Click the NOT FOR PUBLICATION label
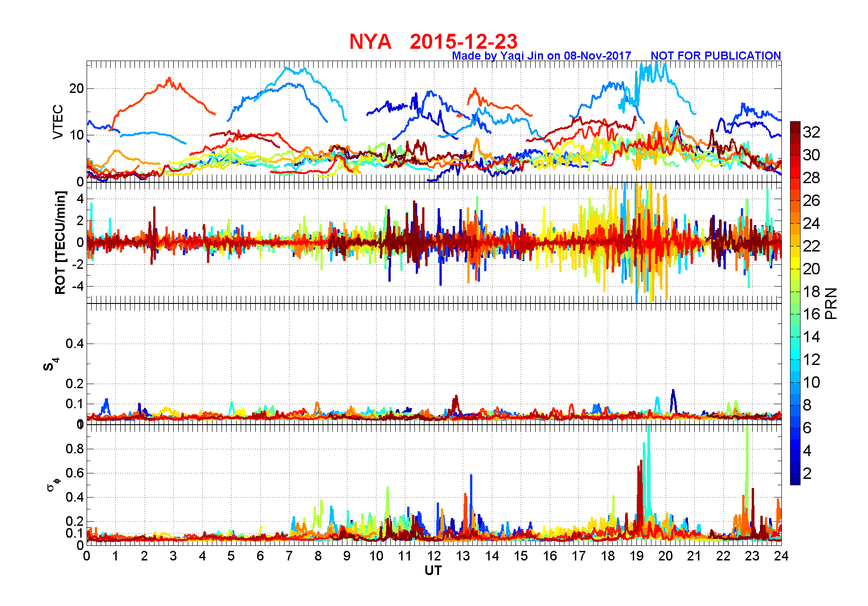 pyautogui.click(x=716, y=56)
